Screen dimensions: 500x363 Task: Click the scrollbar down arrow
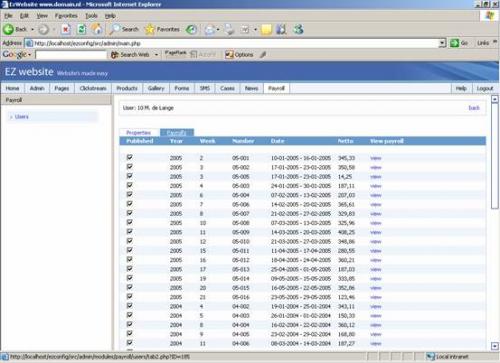point(495,346)
